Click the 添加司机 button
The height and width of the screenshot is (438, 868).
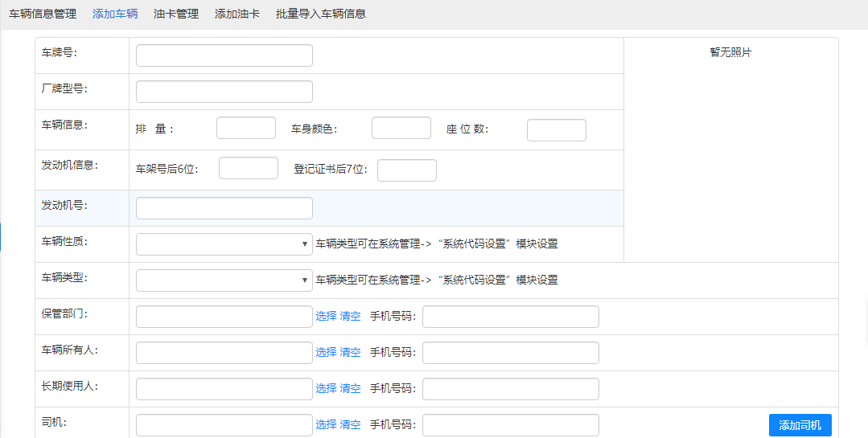click(800, 425)
